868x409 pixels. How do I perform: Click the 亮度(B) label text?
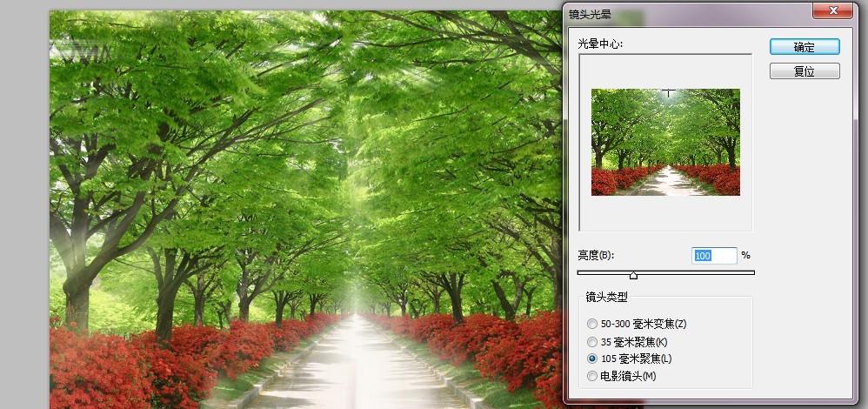click(596, 256)
